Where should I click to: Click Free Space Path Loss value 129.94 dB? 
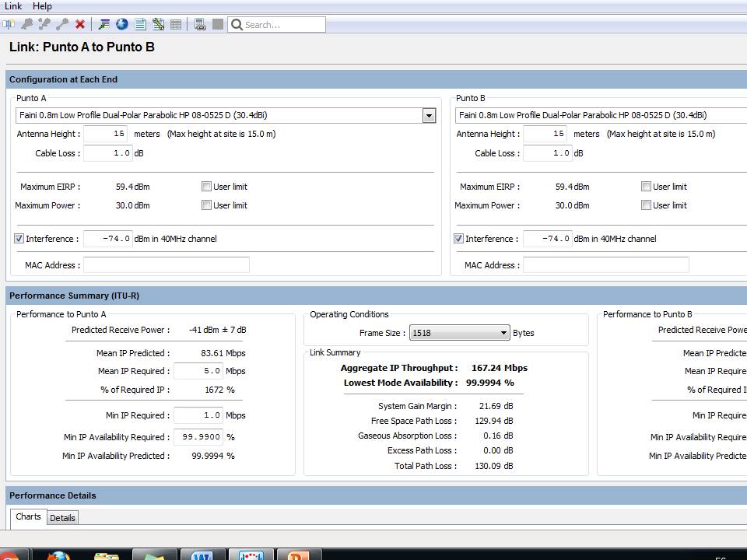pyautogui.click(x=494, y=421)
